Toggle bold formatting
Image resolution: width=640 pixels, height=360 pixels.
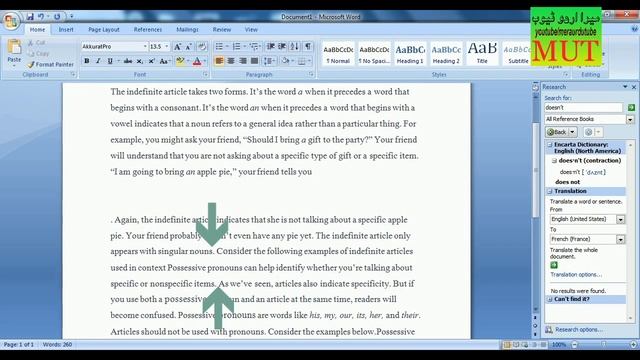click(87, 61)
